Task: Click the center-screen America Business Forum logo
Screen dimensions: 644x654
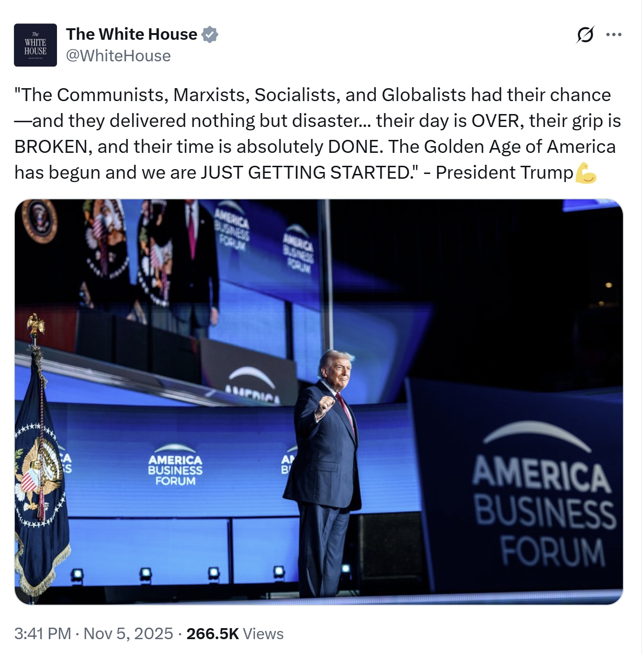Action: 175,465
